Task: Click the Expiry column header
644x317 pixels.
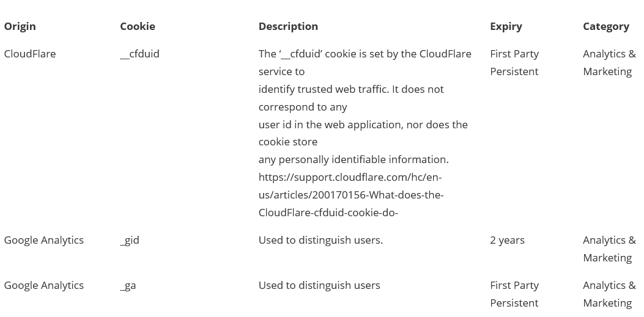Action: pyautogui.click(x=506, y=26)
